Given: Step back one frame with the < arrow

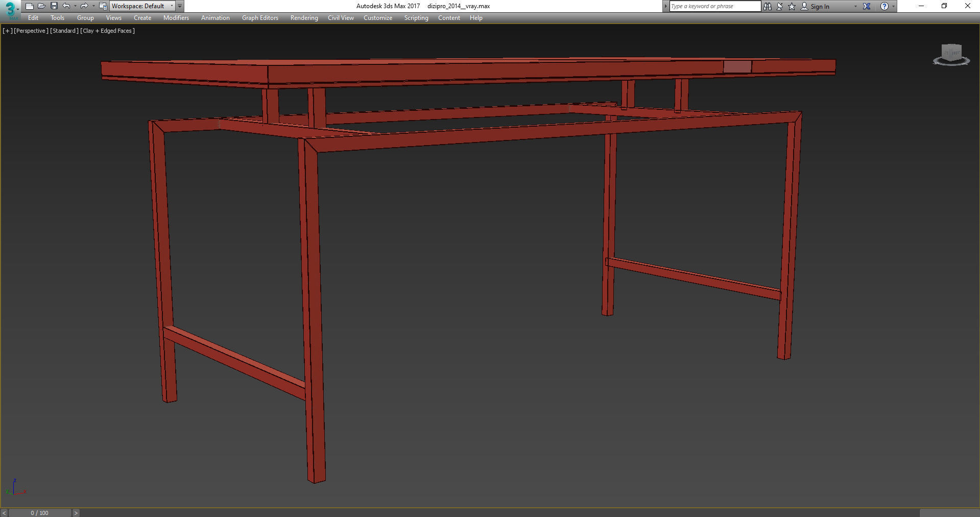Looking at the screenshot, I should point(4,513).
